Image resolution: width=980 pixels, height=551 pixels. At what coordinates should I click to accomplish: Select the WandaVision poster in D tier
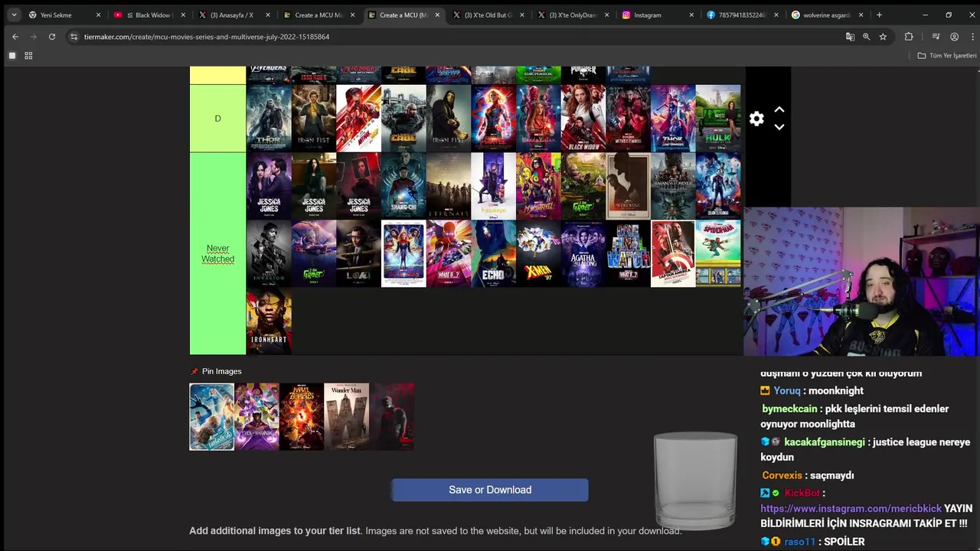coord(538,119)
